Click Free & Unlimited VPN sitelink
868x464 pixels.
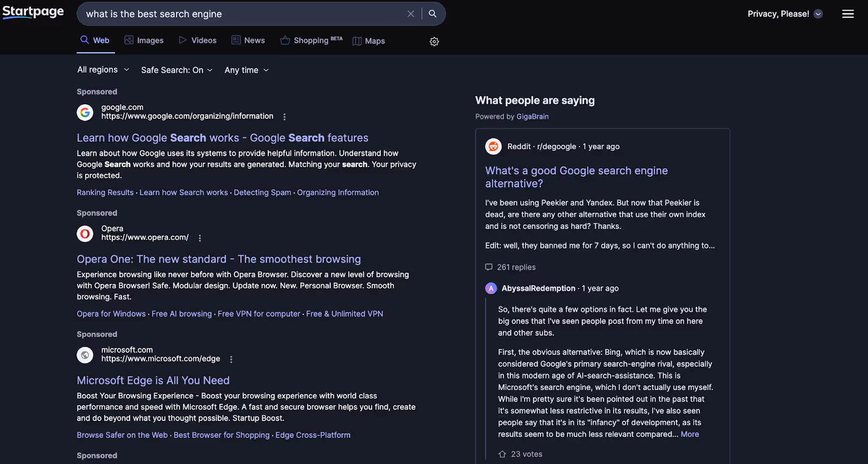tap(344, 314)
